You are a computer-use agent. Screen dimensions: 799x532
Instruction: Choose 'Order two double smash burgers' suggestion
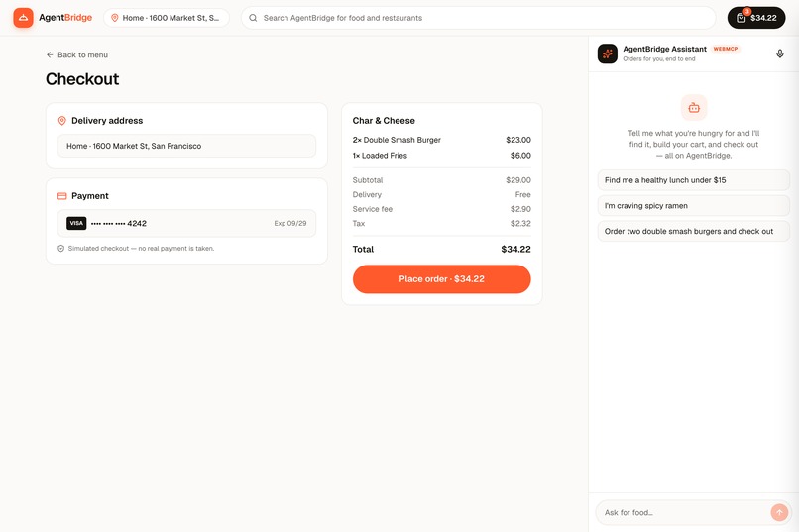(694, 231)
